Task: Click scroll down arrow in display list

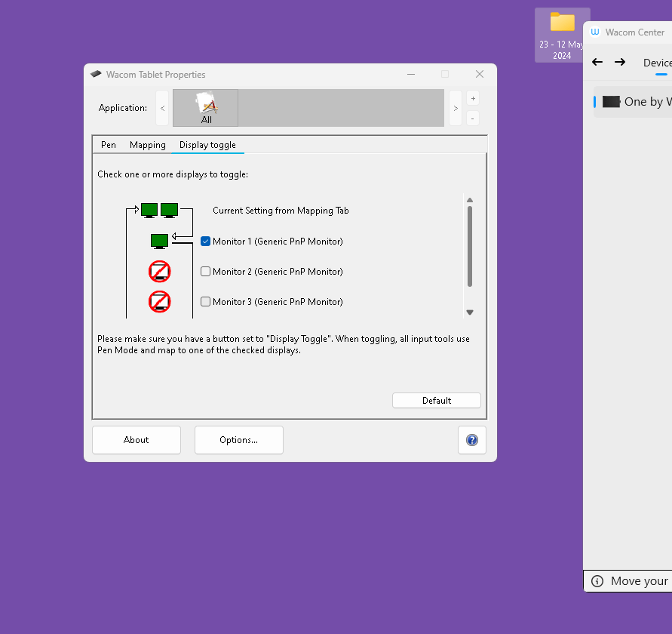Action: tap(470, 312)
